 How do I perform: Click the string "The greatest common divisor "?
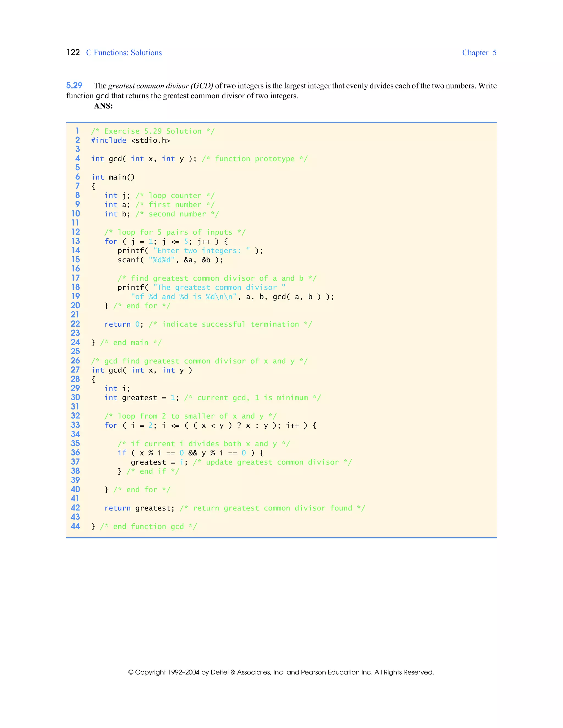coord(219,287)
